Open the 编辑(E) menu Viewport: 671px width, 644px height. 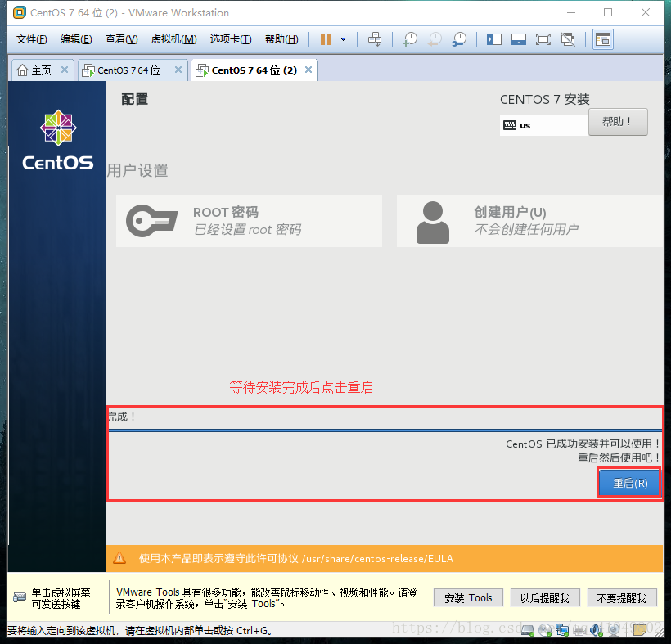click(x=76, y=39)
